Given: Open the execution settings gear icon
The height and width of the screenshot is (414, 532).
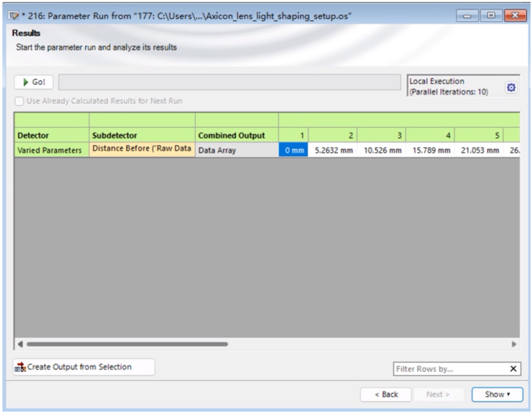Looking at the screenshot, I should (511, 88).
